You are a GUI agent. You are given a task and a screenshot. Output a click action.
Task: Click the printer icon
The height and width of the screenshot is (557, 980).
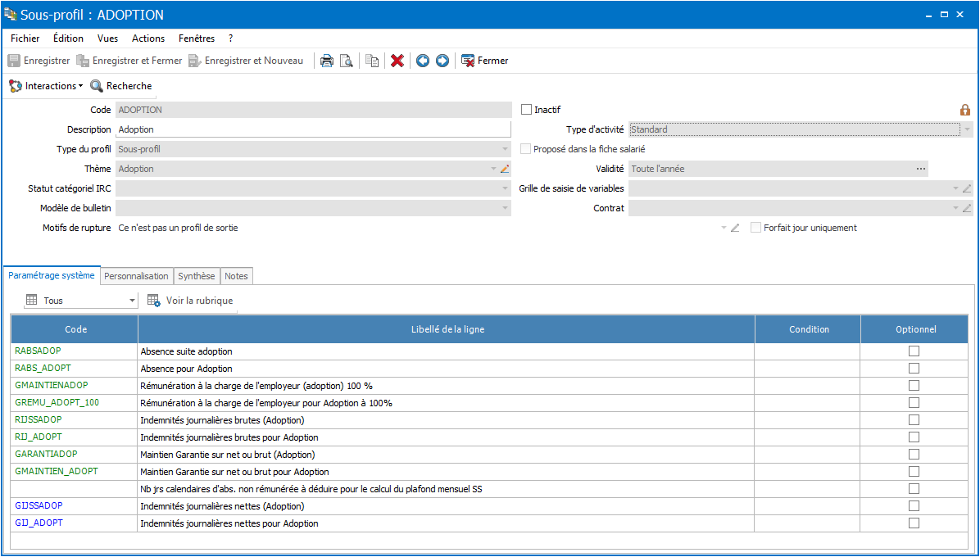coord(326,61)
